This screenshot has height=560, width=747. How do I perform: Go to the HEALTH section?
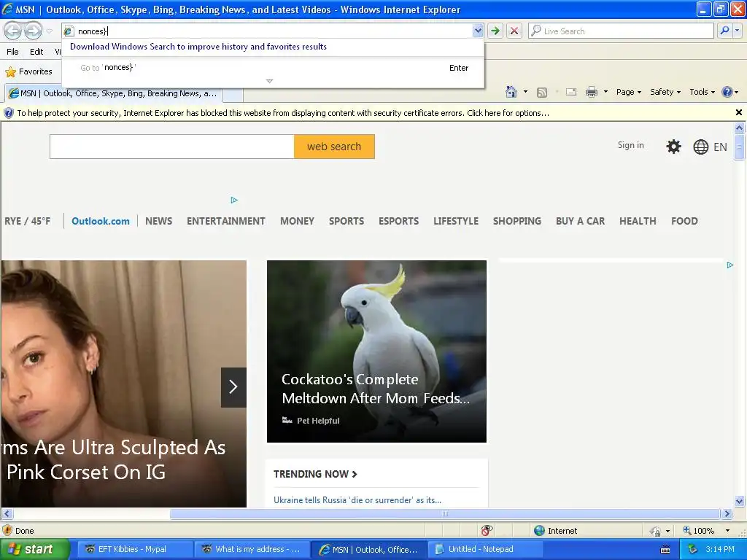tap(638, 221)
